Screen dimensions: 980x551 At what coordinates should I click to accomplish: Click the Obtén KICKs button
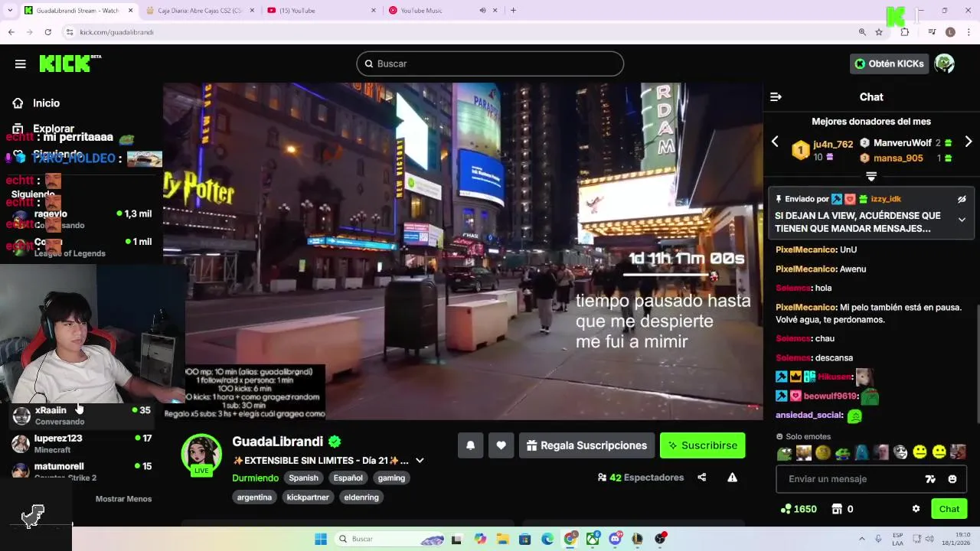[889, 64]
